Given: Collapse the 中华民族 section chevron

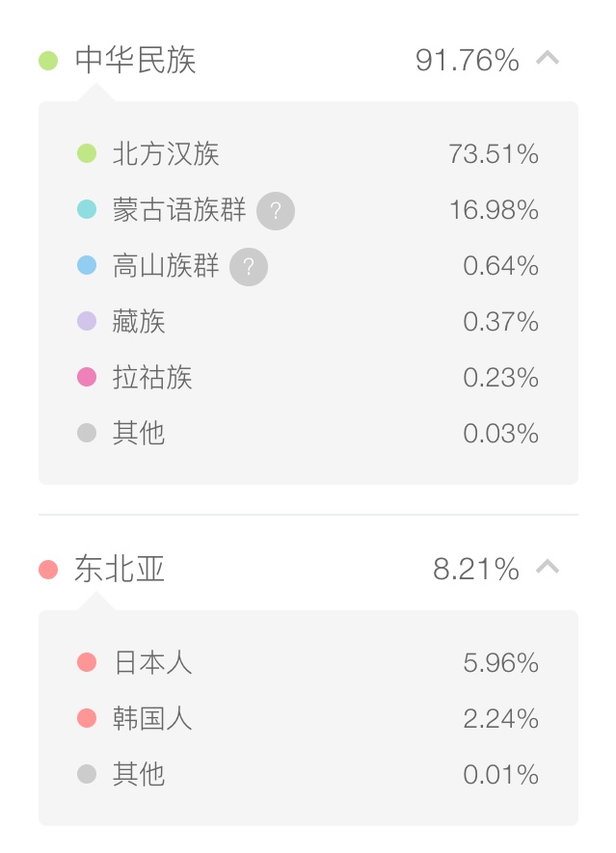Looking at the screenshot, I should pos(548,58).
